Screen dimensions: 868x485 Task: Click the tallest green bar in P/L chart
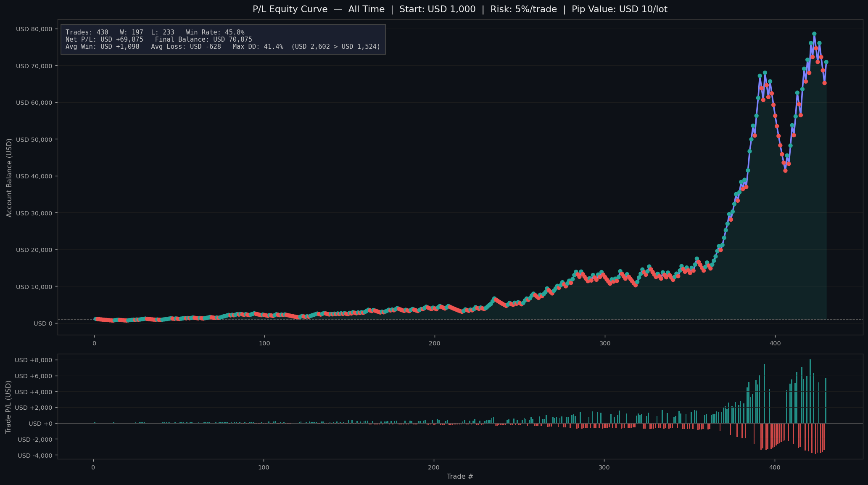810,391
